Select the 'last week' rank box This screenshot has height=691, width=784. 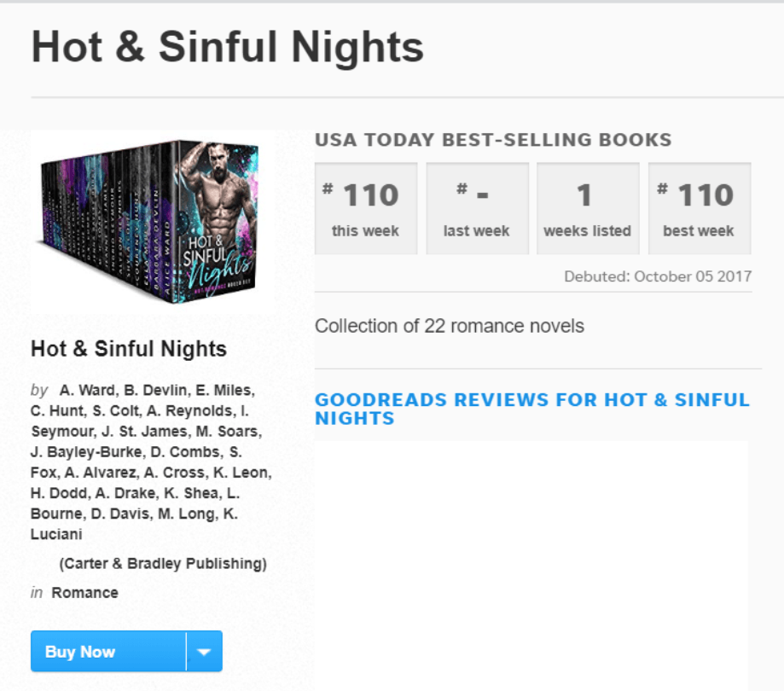[476, 209]
